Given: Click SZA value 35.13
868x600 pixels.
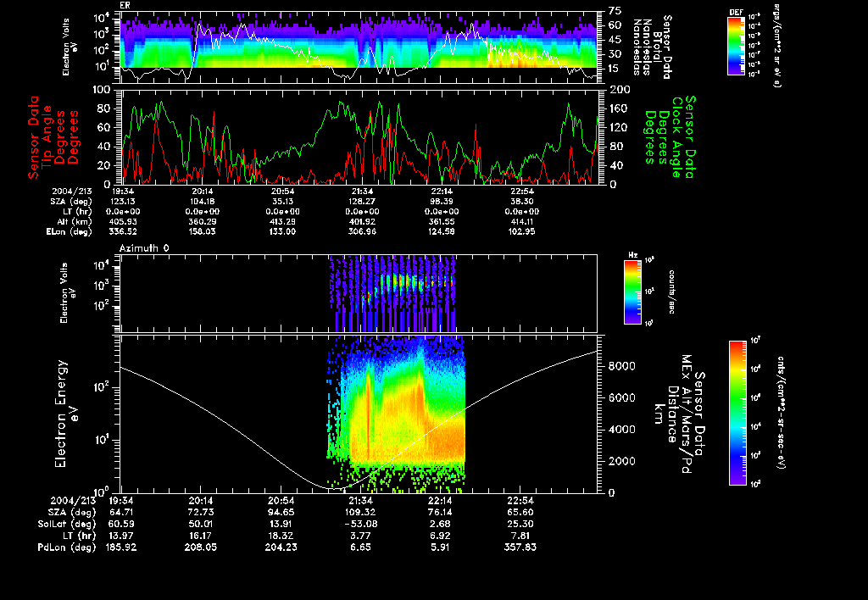Looking at the screenshot, I should [282, 202].
